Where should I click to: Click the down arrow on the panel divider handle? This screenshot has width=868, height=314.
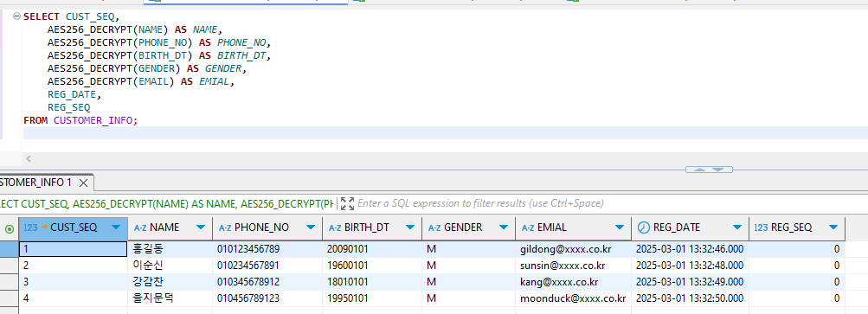coord(718,170)
